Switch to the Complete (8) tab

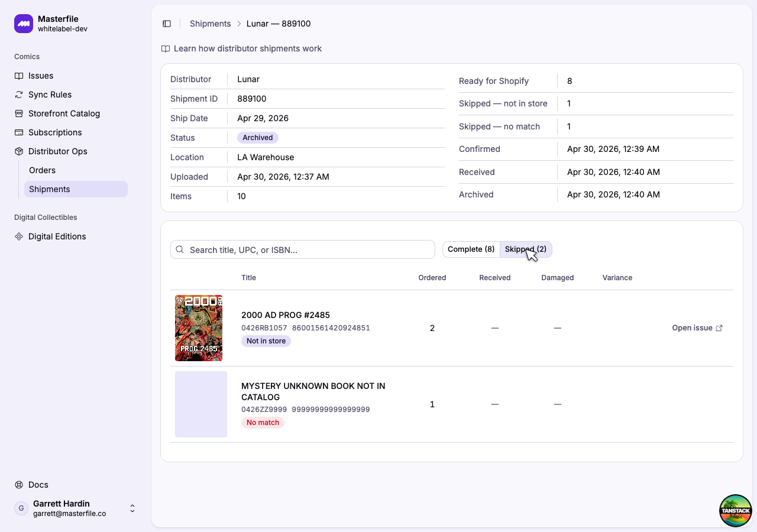tap(471, 249)
